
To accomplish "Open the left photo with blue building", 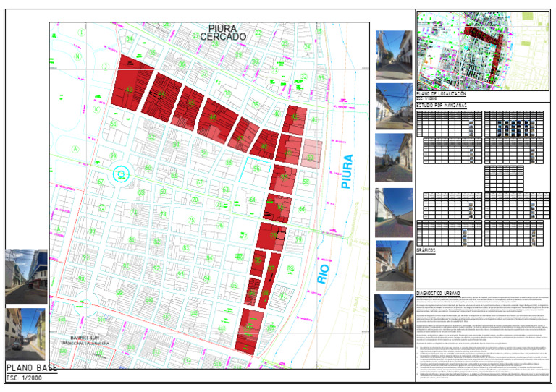I will click(x=26, y=276).
